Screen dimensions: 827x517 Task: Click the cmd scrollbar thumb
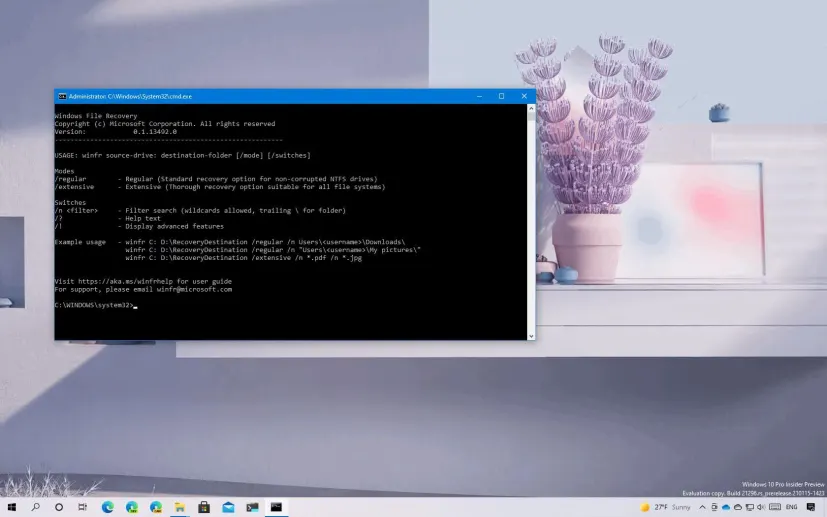[x=531, y=117]
